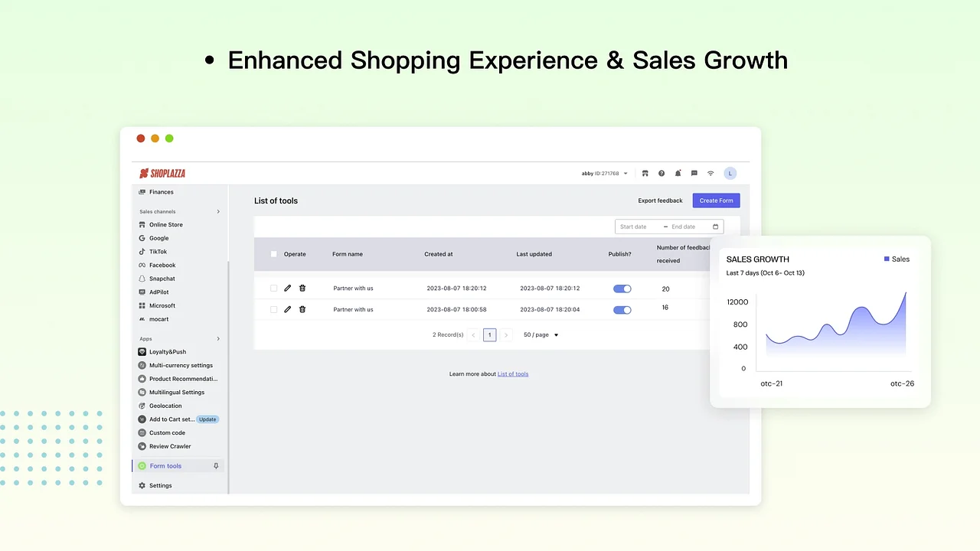Tick the checkbox for the second form row
The width and height of the screenshot is (980, 551).
click(274, 310)
